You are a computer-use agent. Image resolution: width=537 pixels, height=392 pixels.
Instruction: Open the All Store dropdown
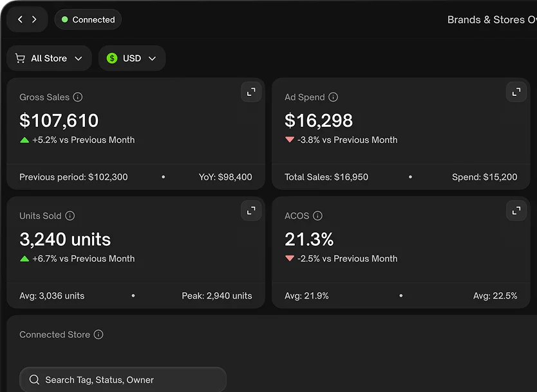click(x=50, y=58)
